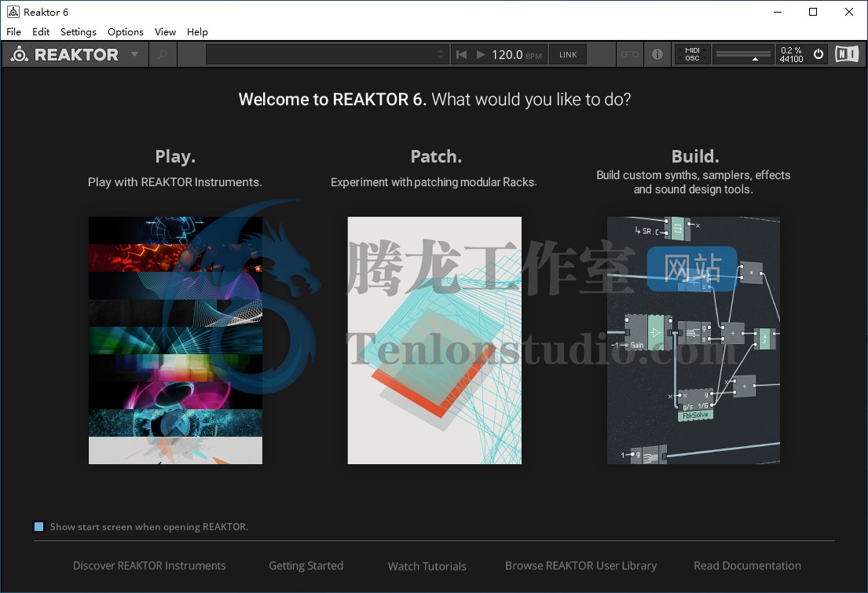This screenshot has width=868, height=593.
Task: Select the Build custom synths thumbnail
Action: coord(694,340)
